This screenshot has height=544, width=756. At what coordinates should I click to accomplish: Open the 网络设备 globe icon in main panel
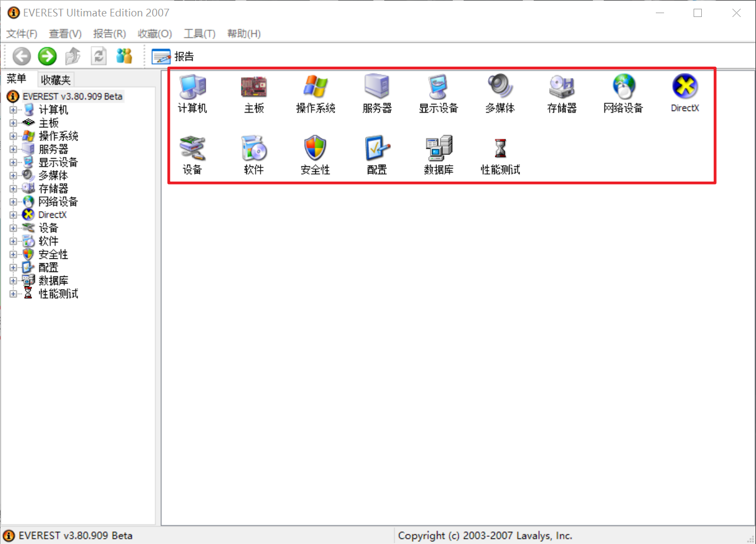coord(623,87)
